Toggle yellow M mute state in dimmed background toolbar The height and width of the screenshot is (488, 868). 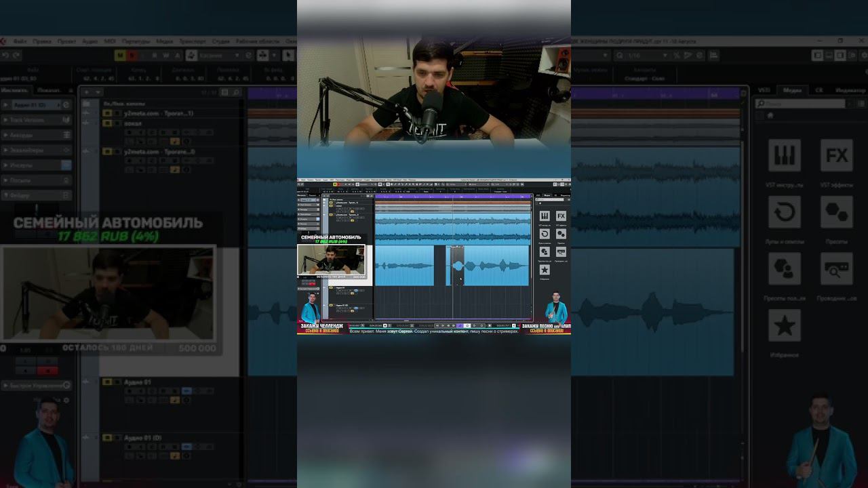[x=121, y=55]
